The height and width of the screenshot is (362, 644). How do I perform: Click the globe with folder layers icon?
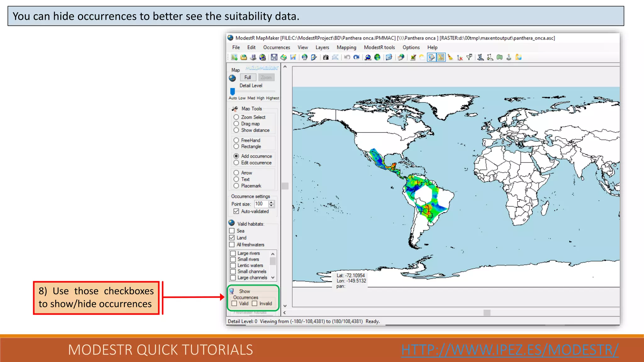401,57
